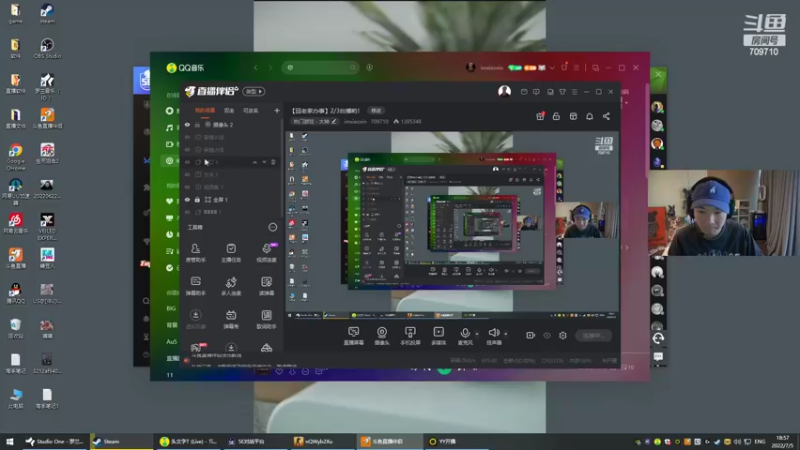
Task: Edit the 热门游戏 category label
Action: pos(314,121)
